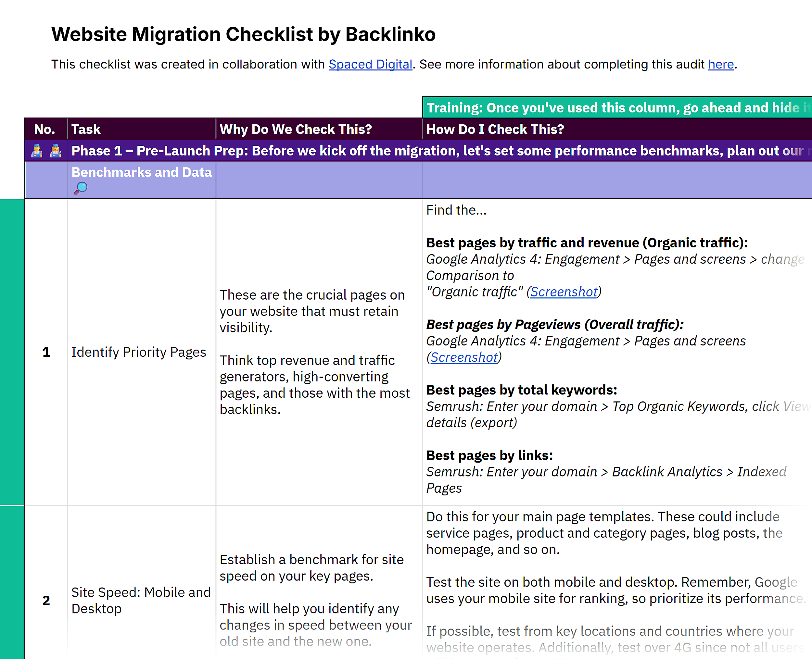Open Screenshot link under Best pages by Pageviews
This screenshot has width=812, height=659.
click(x=464, y=357)
